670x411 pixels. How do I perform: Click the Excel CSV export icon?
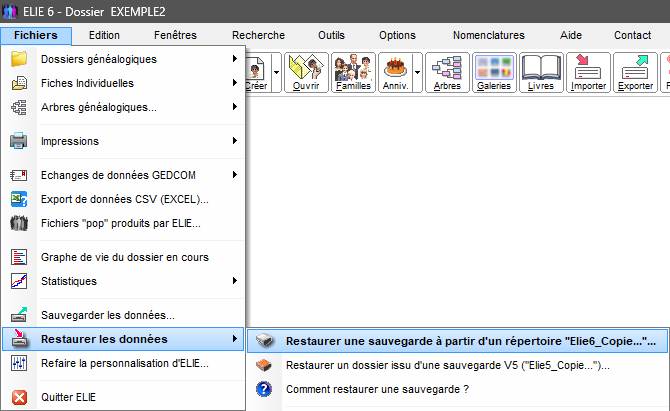19,199
